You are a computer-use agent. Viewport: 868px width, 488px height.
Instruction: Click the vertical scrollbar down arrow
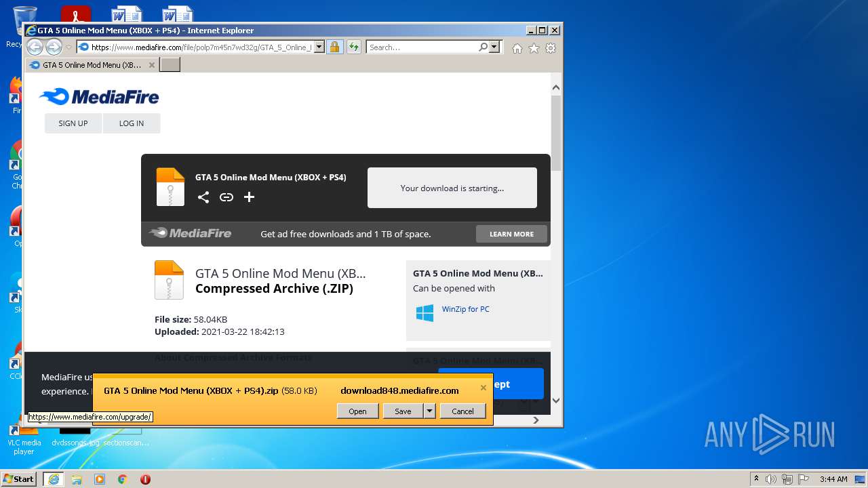pos(556,400)
